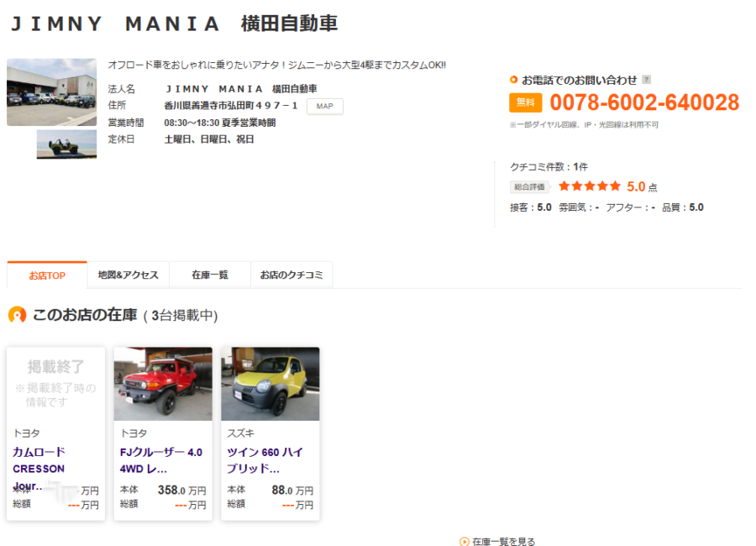Screen dimensions: 756x546
Task: Click the お電話でのお問い合わせ heading
Action: coord(579,80)
